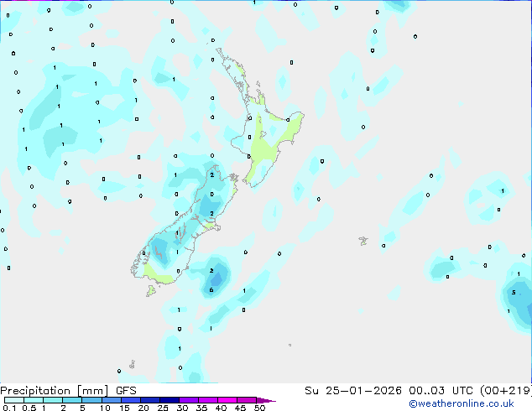The width and height of the screenshot is (532, 411).
Task: Click the '5' value in eastern rain cell
Action: 514,292
